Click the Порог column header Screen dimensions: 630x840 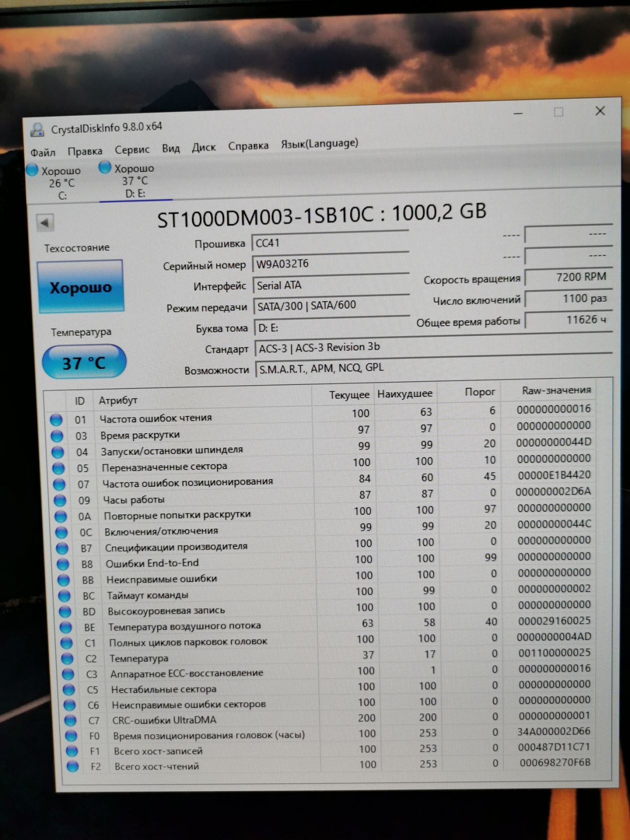coord(480,391)
